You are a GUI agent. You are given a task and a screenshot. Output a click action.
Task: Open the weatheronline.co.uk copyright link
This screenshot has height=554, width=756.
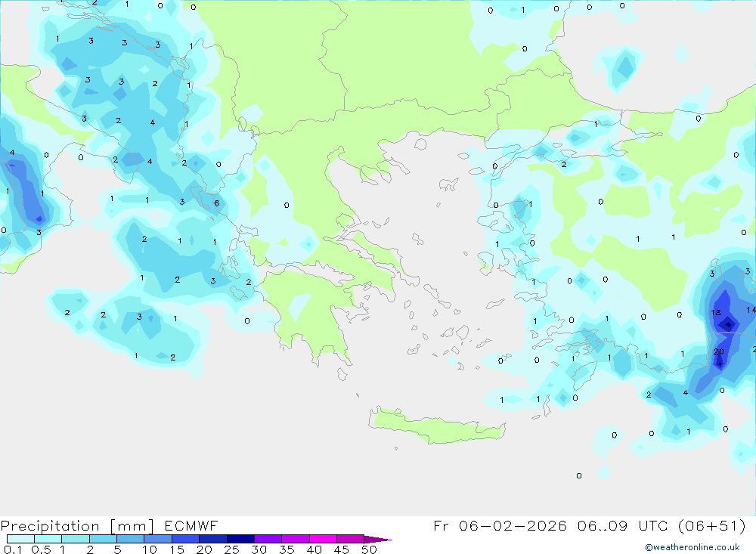pyautogui.click(x=692, y=547)
